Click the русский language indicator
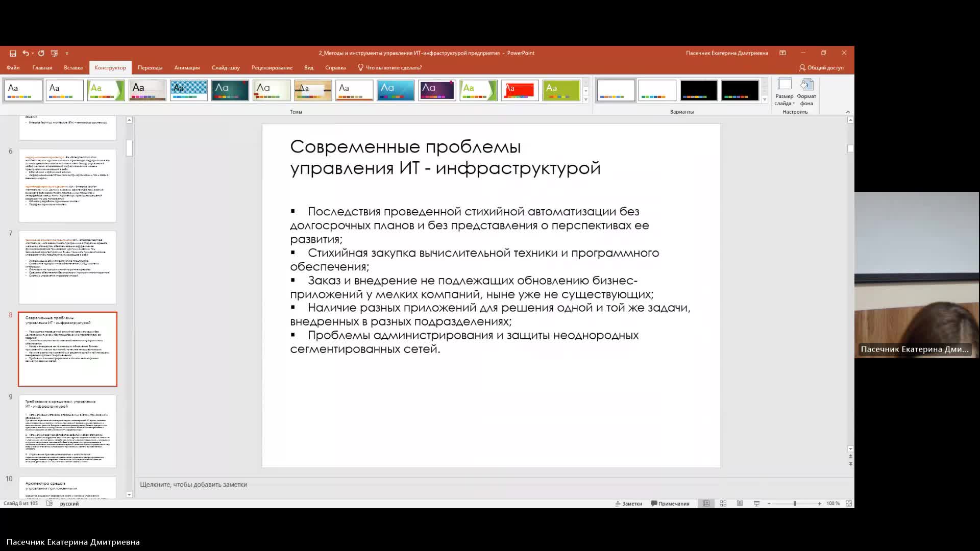 click(x=69, y=504)
